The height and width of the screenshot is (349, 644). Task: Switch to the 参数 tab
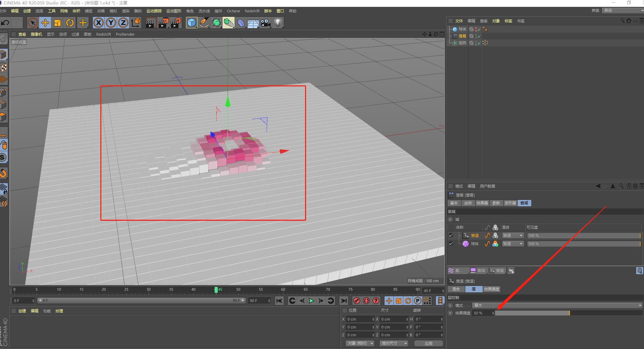[496, 203]
